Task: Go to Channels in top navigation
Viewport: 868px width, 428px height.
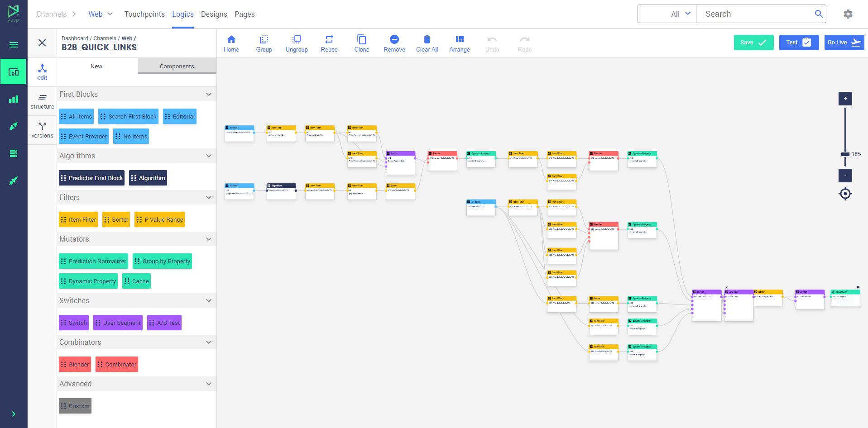Action: point(52,14)
